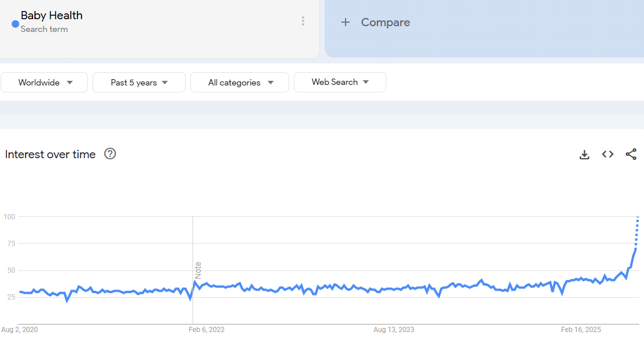Edit the Baby Health search term

click(x=52, y=16)
